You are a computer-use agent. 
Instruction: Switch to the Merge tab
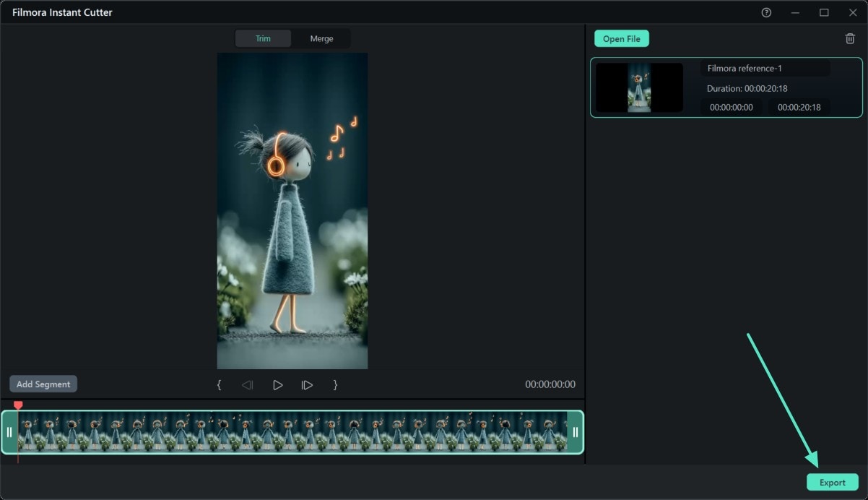[x=321, y=39]
